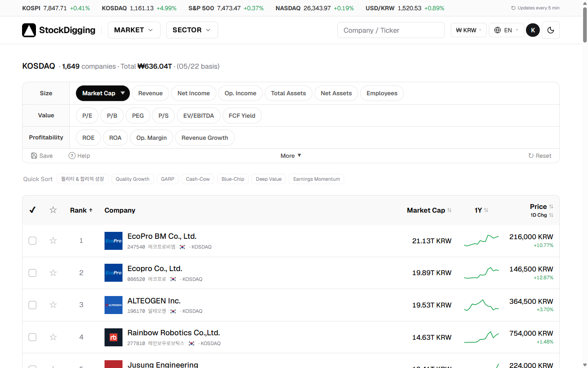Open EcoPro BM Co., Ltd. company page
588x368 pixels.
pyautogui.click(x=162, y=236)
